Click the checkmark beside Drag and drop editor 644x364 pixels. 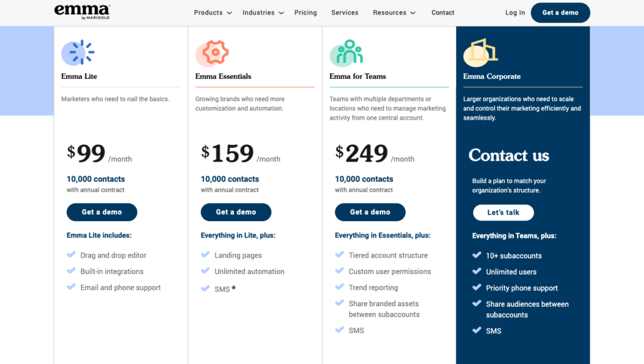[x=71, y=254]
